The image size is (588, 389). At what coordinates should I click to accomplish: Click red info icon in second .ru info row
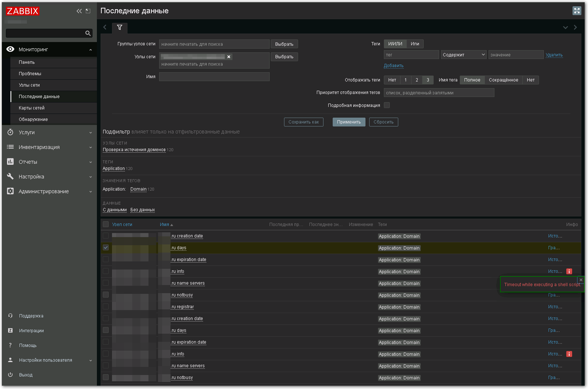(569, 354)
